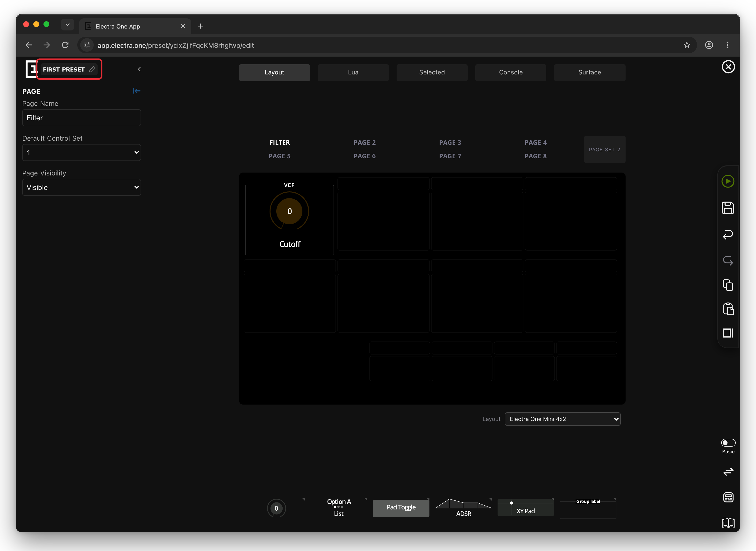Open the Layout Electra One Mini 4x2 dropdown
This screenshot has width=756, height=551.
tap(562, 419)
